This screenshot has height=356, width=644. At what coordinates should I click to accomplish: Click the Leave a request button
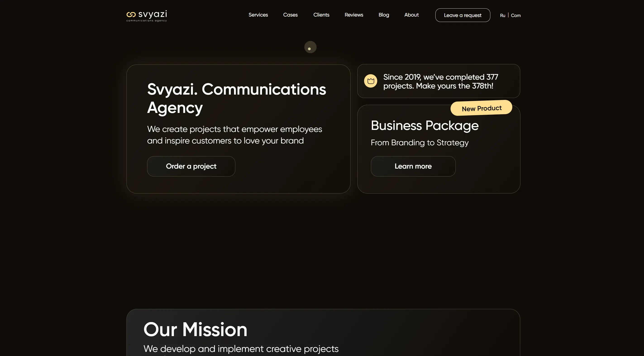[463, 15]
